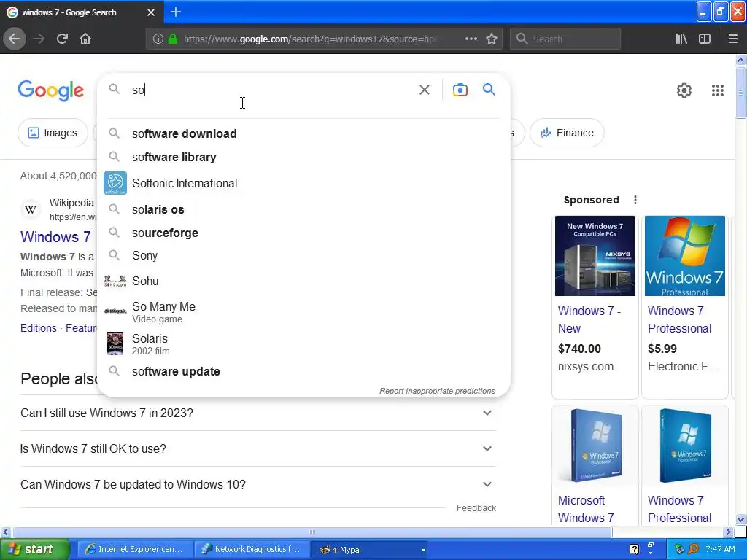747x560 pixels.
Task: Open a new tab with plus button
Action: click(x=175, y=12)
